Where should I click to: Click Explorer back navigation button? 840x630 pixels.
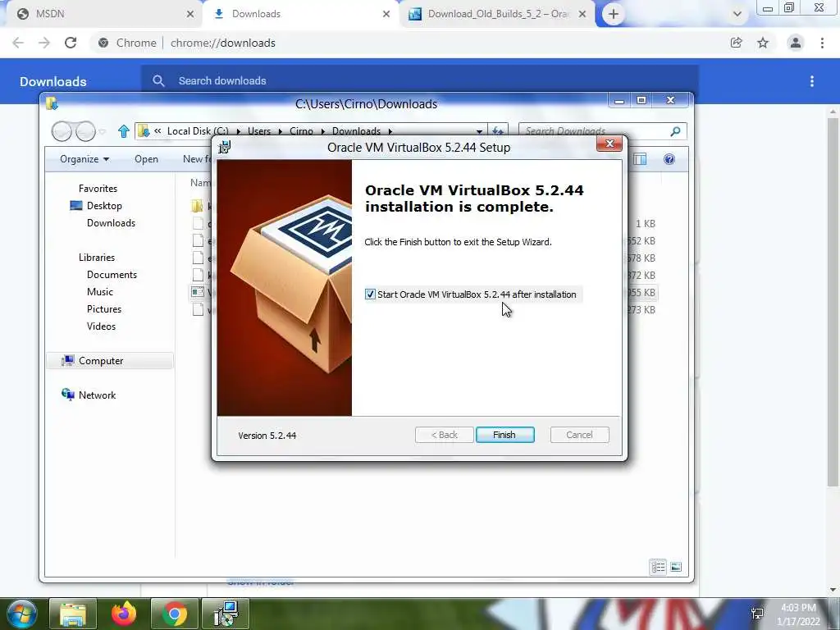[x=62, y=131]
